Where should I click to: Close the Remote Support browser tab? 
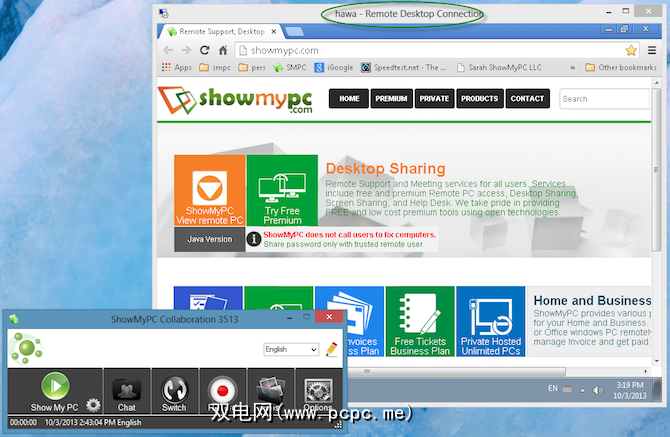point(273,32)
